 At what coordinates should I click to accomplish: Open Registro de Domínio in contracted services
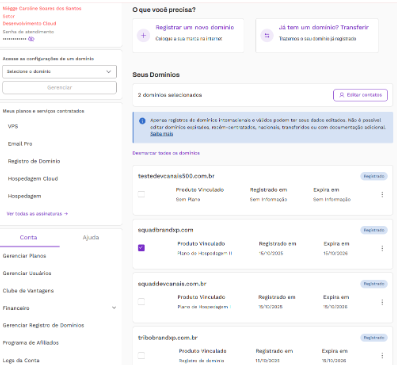click(34, 161)
